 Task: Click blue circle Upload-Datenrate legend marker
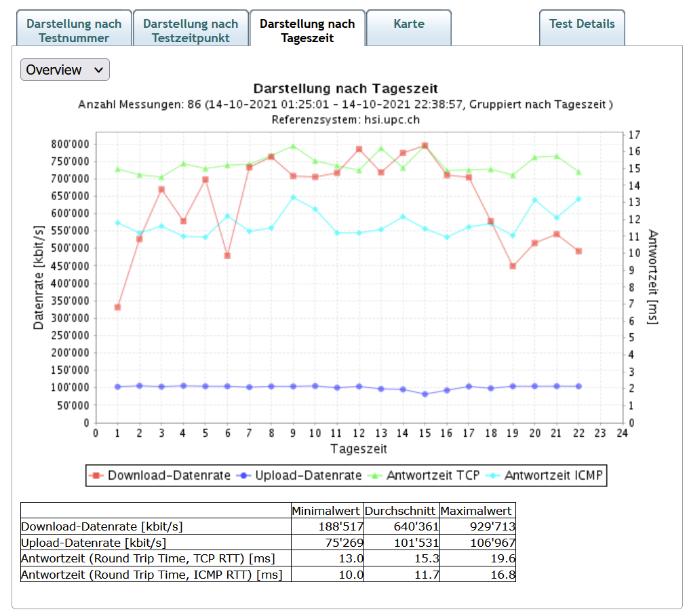245,476
